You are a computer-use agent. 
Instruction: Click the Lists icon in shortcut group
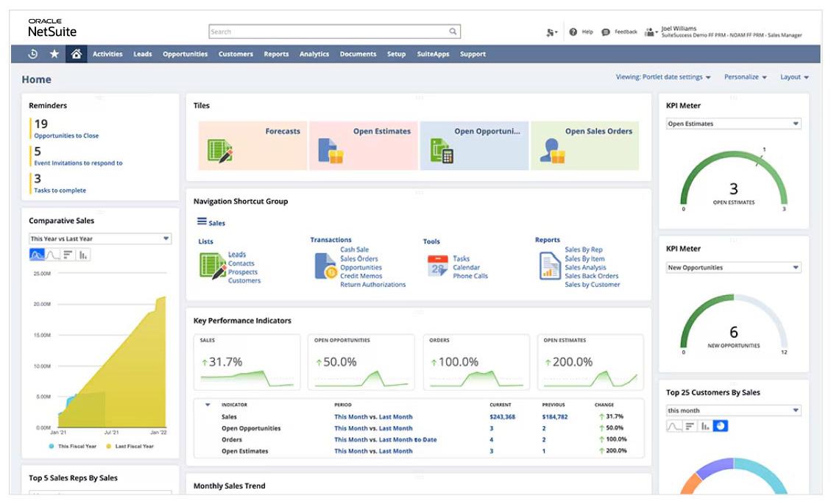[213, 266]
